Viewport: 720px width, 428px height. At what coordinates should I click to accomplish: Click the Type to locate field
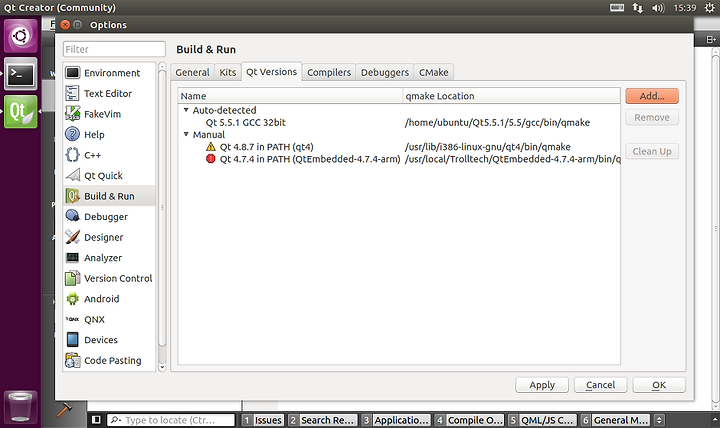tap(171, 420)
